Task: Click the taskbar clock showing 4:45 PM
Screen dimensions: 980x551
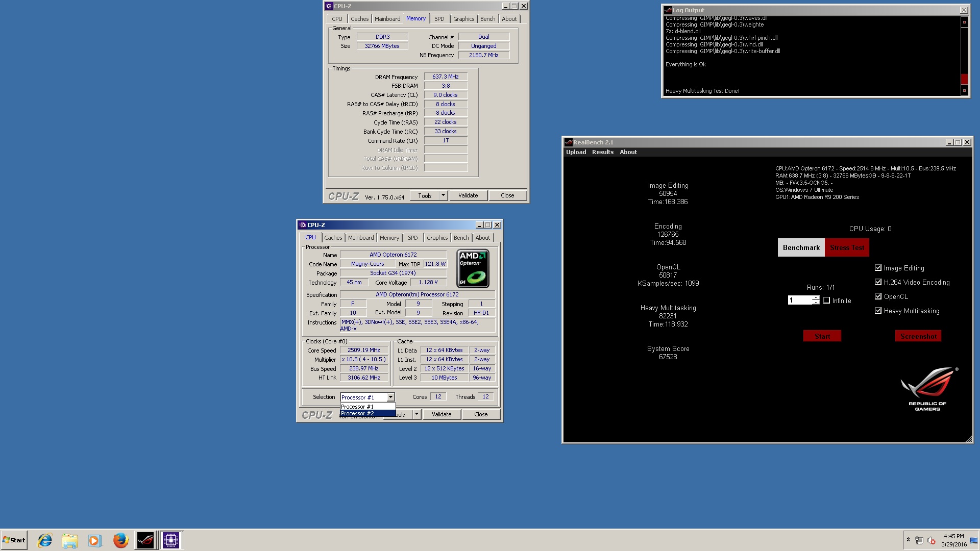Action: (x=954, y=540)
